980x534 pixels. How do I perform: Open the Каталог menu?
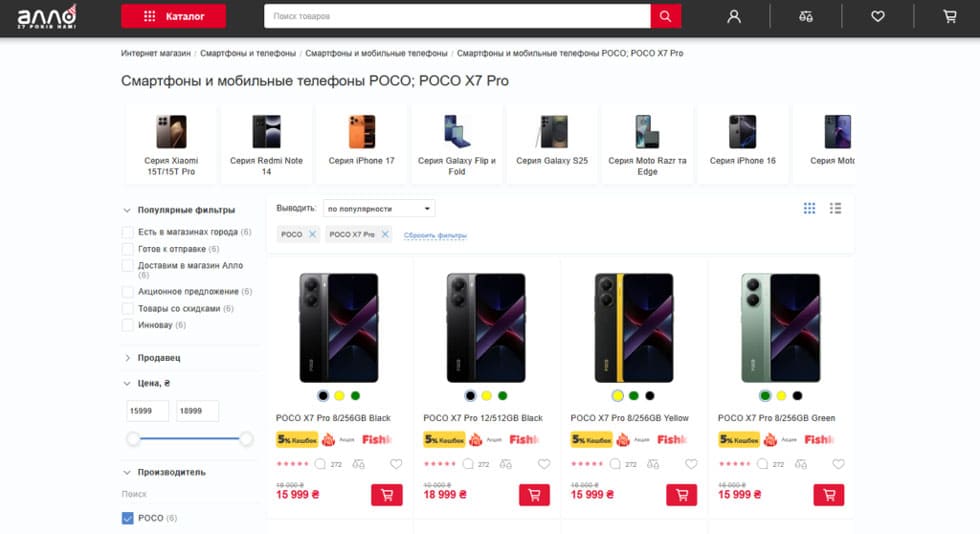(x=173, y=16)
